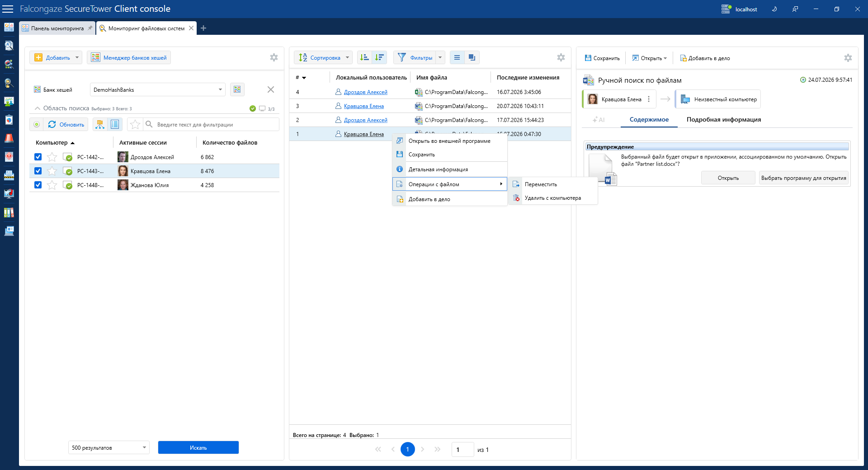This screenshot has height=470, width=868.
Task: Click the three-dot menu beside Кравцова Елена
Action: pyautogui.click(x=649, y=99)
